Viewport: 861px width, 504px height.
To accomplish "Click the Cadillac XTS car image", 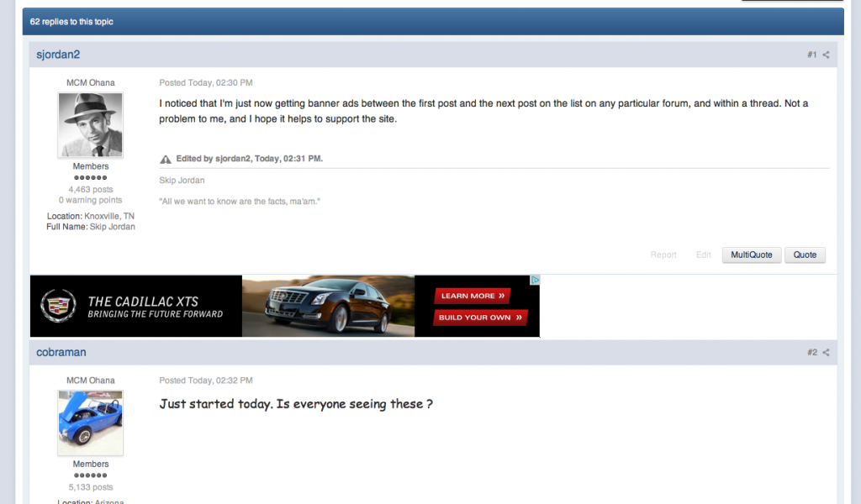I will (329, 306).
